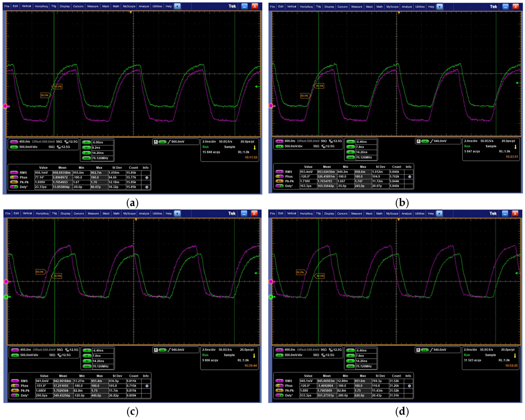This screenshot has width=525, height=420.
Task: Open blue dropdown arrow next to Help, panel (a)
Action: 177,6
